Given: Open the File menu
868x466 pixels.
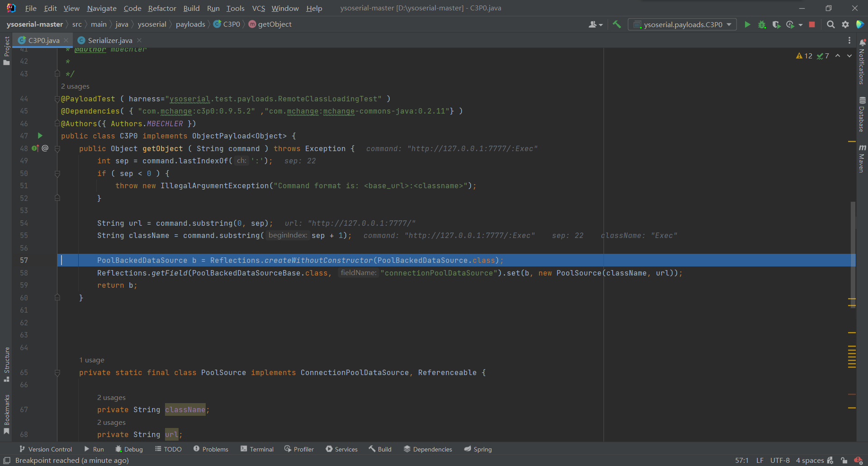Looking at the screenshot, I should 31,8.
